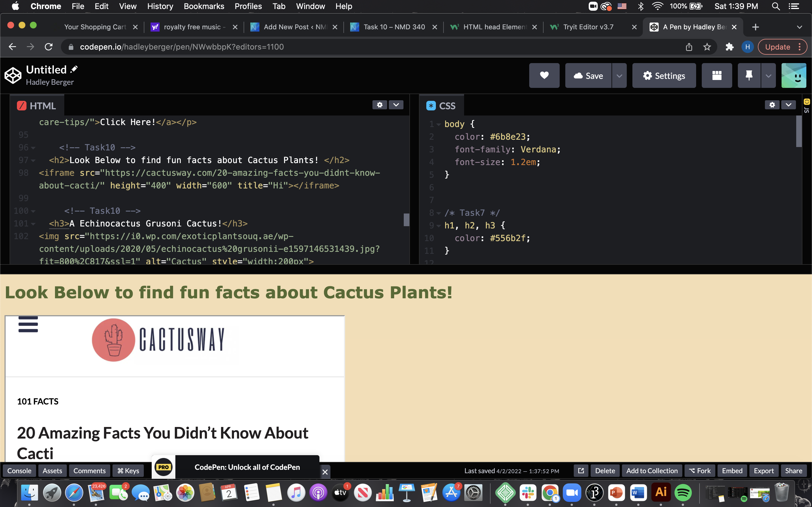Screen dimensions: 812x507
Task: Close the CodePen PRO banner
Action: tap(325, 472)
